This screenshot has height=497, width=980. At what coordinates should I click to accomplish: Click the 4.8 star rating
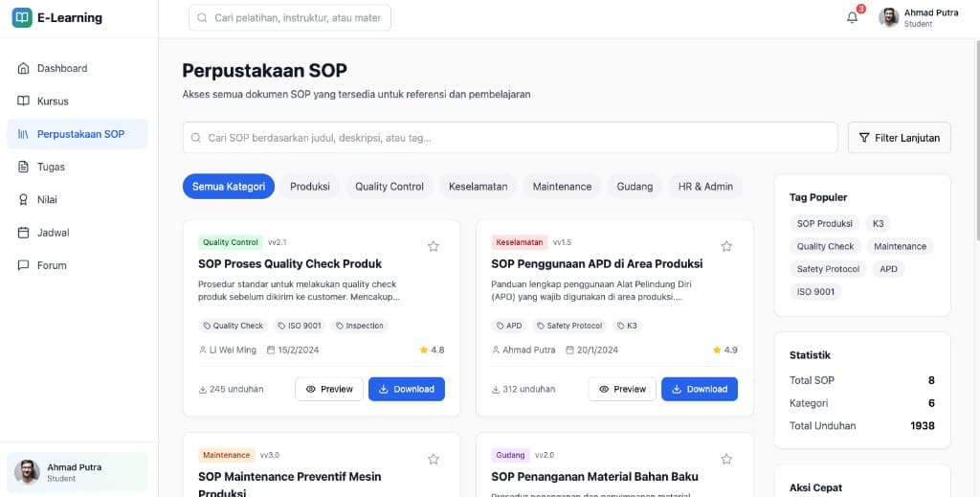432,350
